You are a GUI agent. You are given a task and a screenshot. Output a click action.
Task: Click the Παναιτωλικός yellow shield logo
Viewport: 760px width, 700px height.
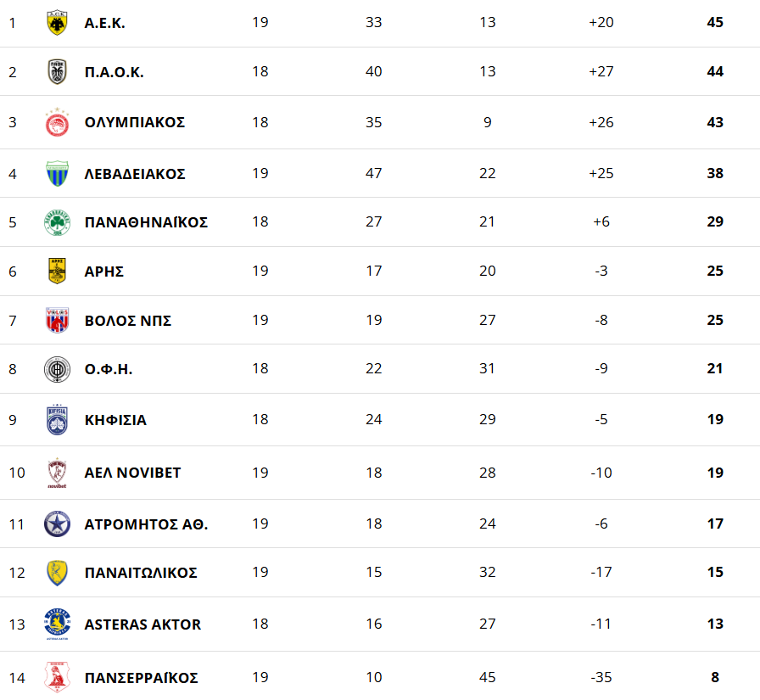[57, 573]
